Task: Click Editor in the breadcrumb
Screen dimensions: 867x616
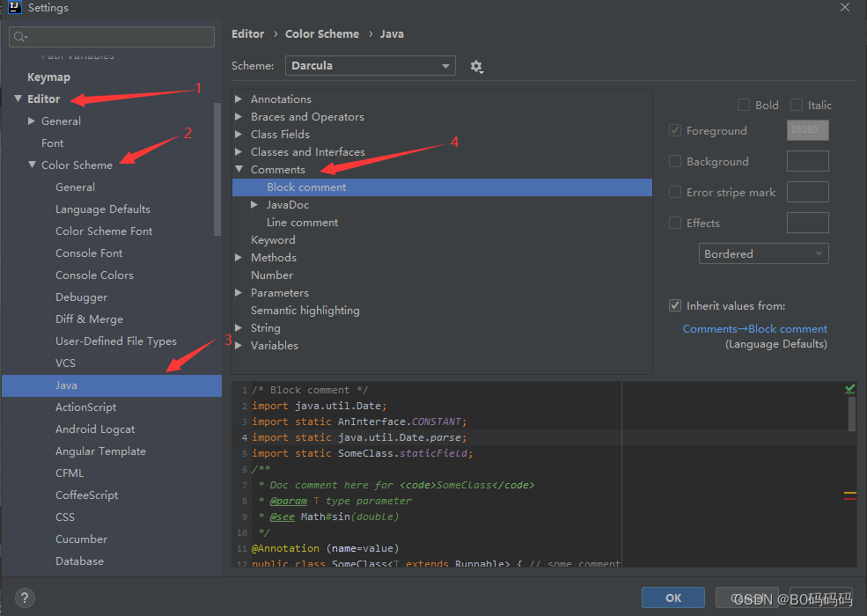Action: pyautogui.click(x=247, y=33)
